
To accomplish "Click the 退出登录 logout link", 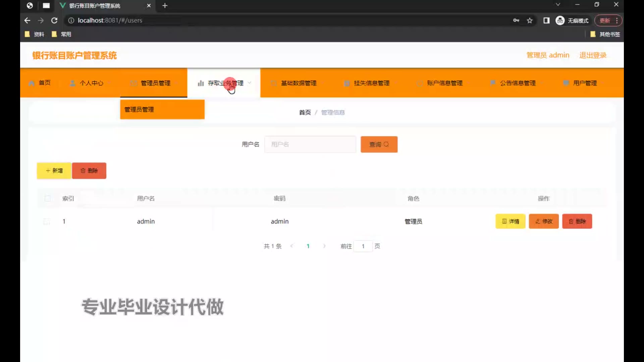I will (593, 55).
